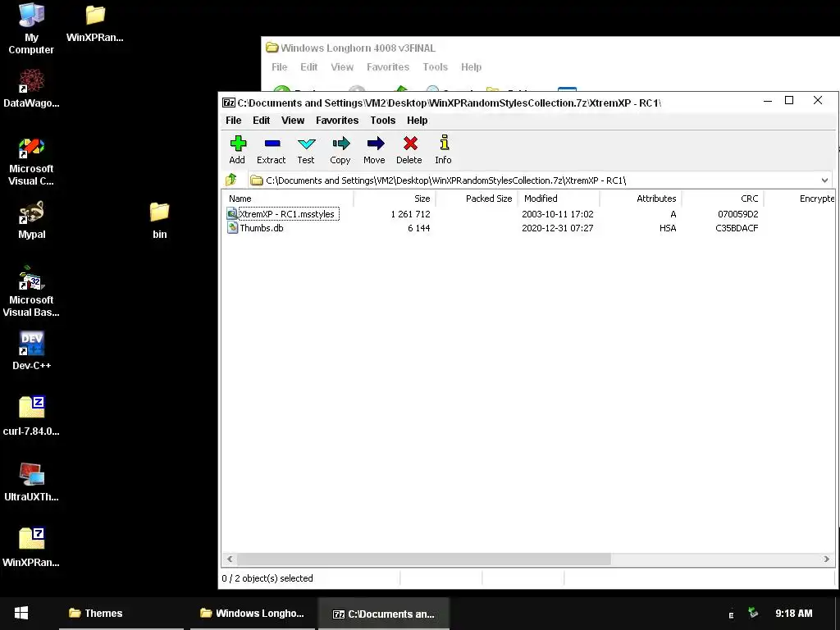Sort by the Modified column header
Screen dimensions: 840x630
[x=559, y=199]
